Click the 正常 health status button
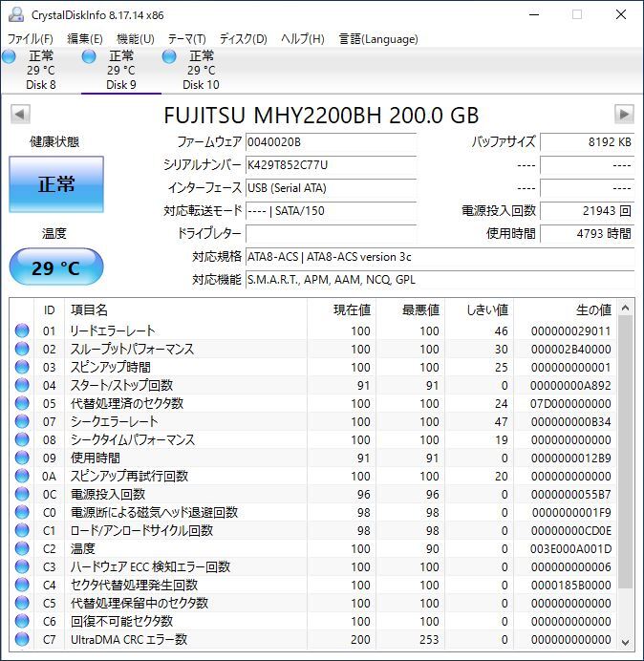This screenshot has height=661, width=644. click(56, 184)
